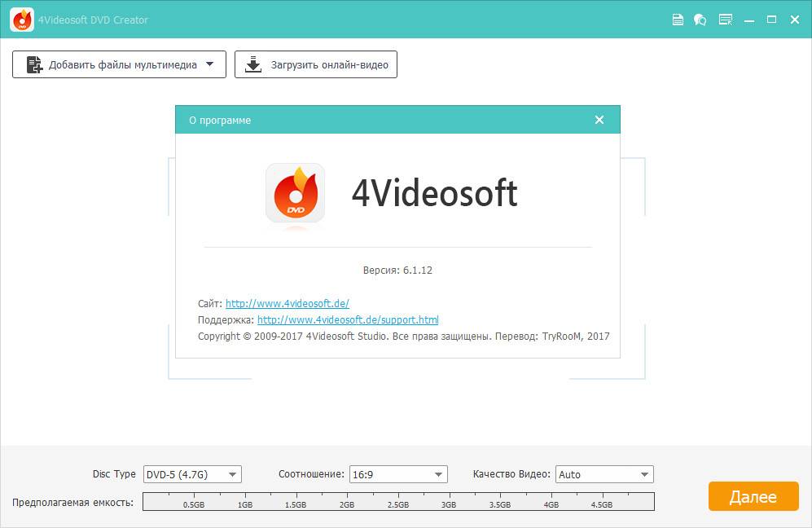Screen dimensions: 812x528
Task: Click the 'О программе' dialog title
Action: point(220,121)
